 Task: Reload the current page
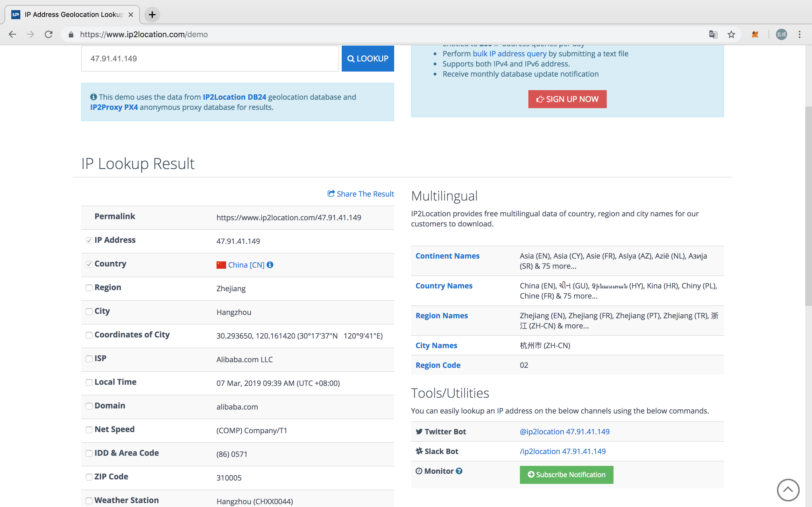coord(49,34)
